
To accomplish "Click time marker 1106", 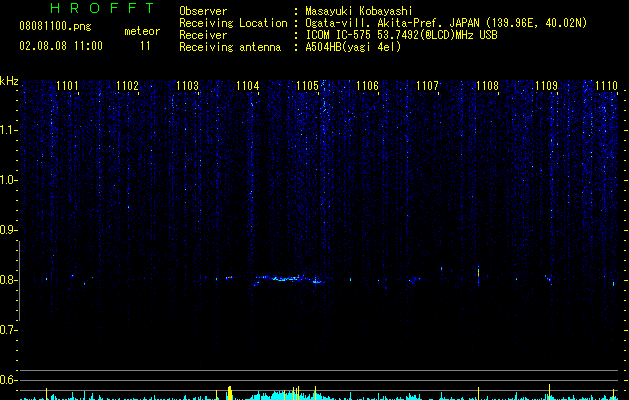I will [x=367, y=86].
